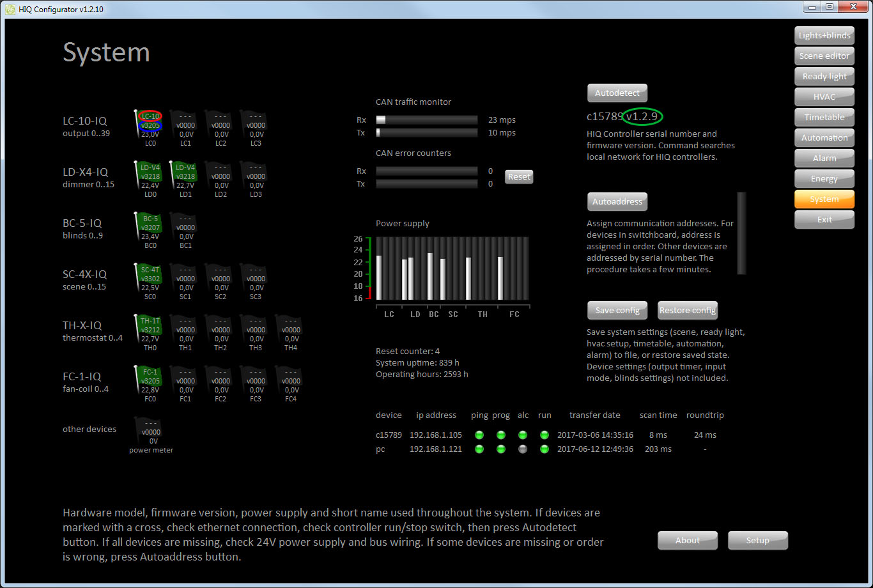Viewport: 873px width, 588px height.
Task: Reset the CAN error counters
Action: pyautogui.click(x=519, y=177)
